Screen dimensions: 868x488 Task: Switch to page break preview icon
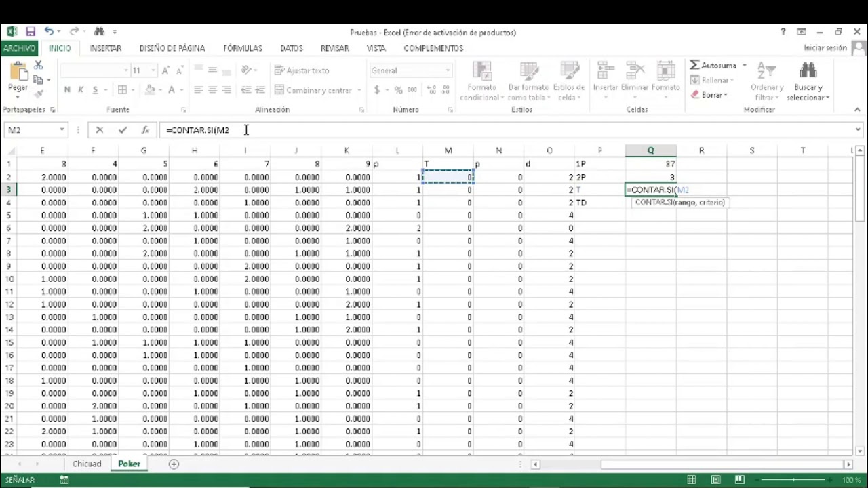pyautogui.click(x=740, y=480)
